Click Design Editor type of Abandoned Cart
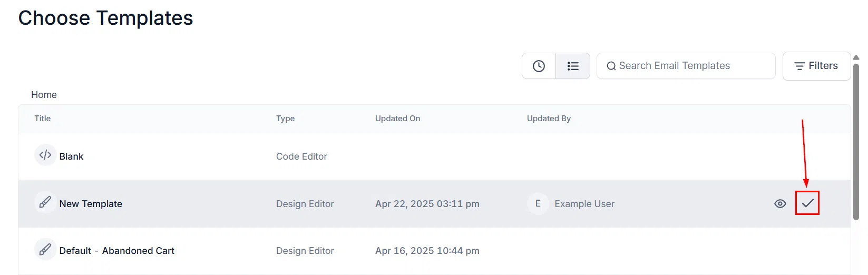Viewport: 868px width, 275px height. [x=305, y=251]
